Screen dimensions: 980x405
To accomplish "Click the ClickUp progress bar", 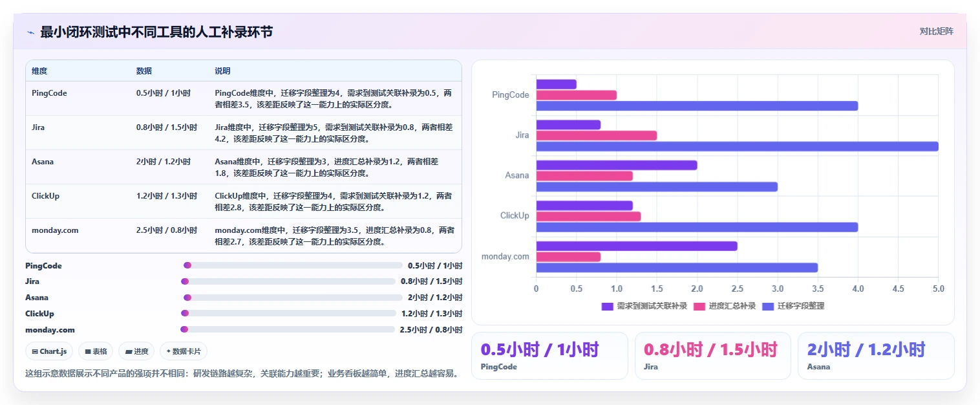I will (x=288, y=313).
